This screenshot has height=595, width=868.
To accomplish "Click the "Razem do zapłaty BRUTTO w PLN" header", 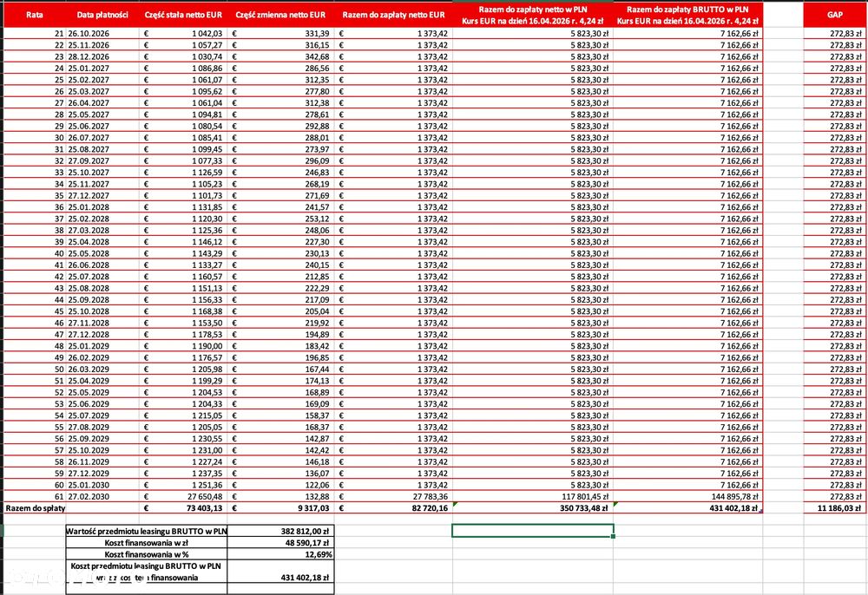I will click(687, 15).
